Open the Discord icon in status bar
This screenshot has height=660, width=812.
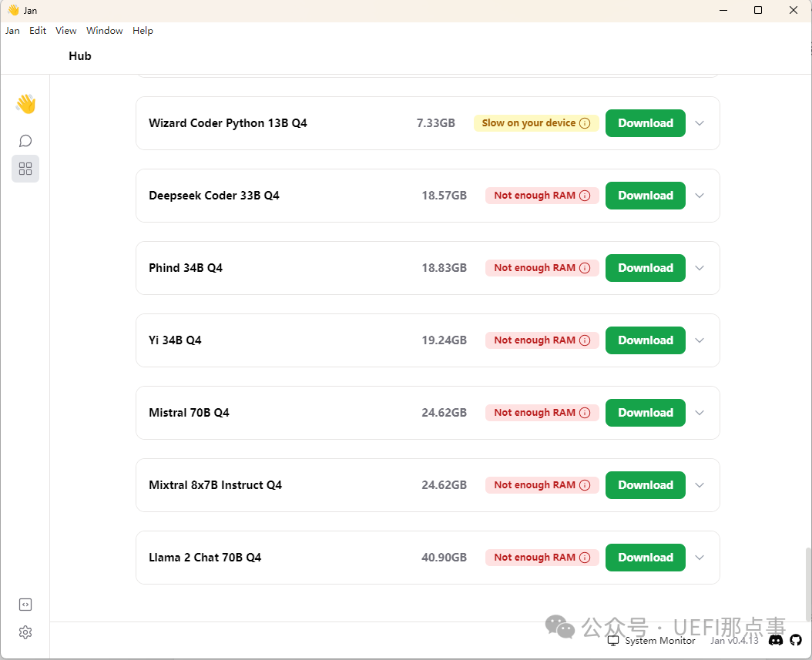click(776, 640)
